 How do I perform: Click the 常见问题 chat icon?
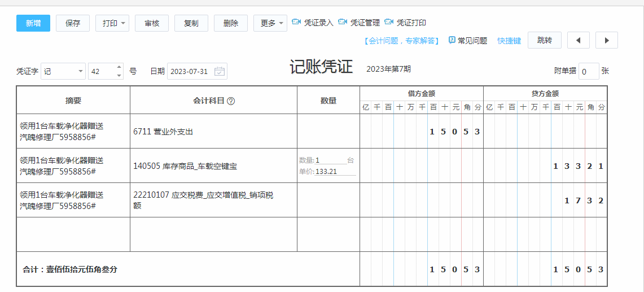(452, 40)
